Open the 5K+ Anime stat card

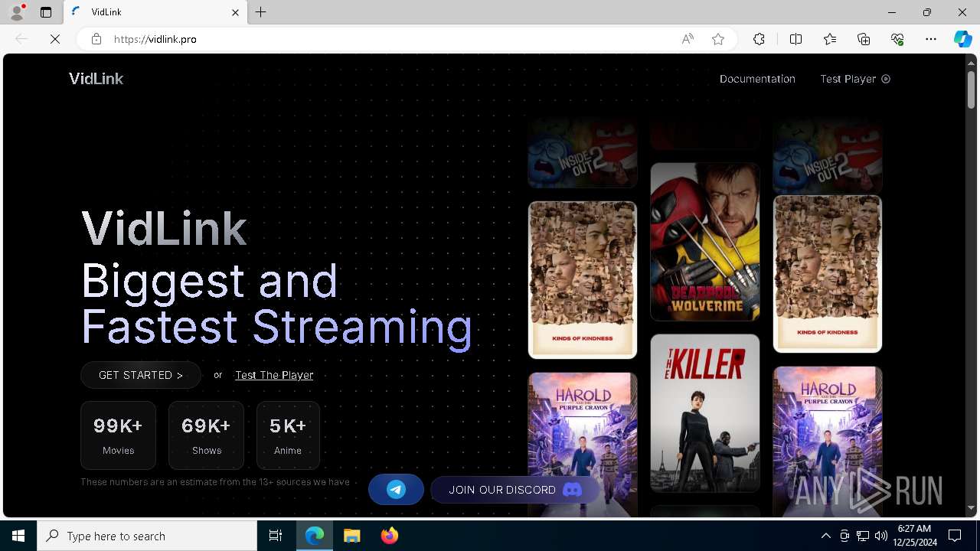[x=288, y=435]
